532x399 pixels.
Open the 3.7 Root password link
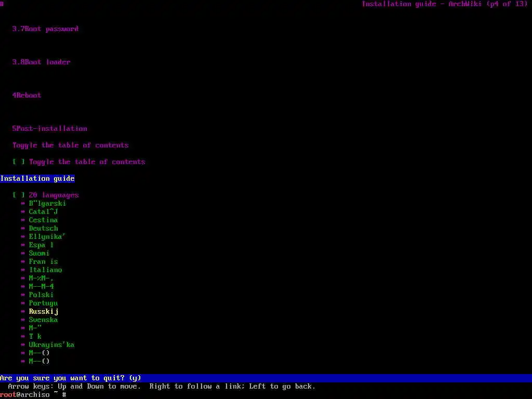(x=46, y=29)
